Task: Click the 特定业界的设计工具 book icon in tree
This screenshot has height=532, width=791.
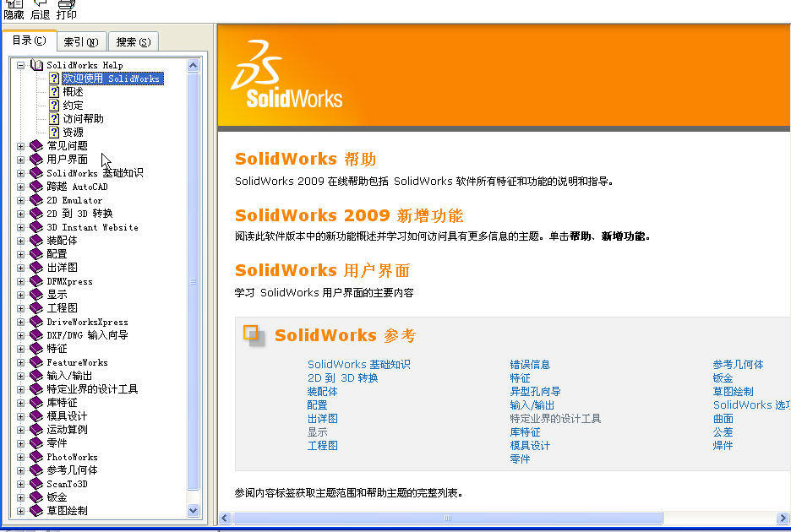Action: click(36, 389)
